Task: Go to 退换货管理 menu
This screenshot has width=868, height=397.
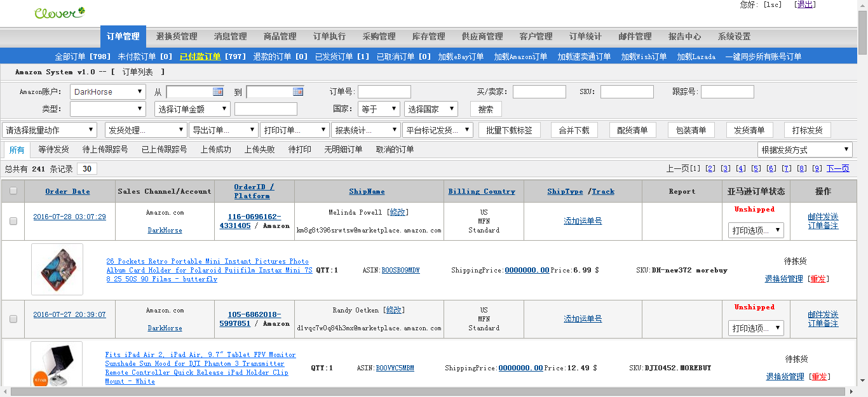Action: coord(177,37)
